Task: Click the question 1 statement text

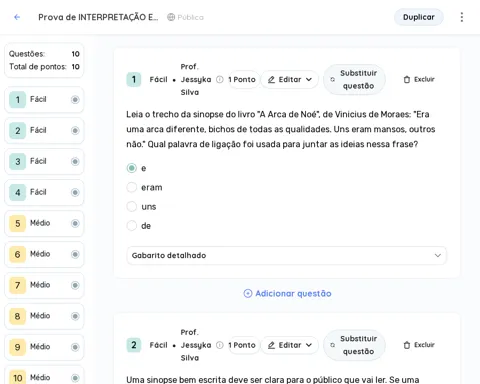Action: pos(281,129)
